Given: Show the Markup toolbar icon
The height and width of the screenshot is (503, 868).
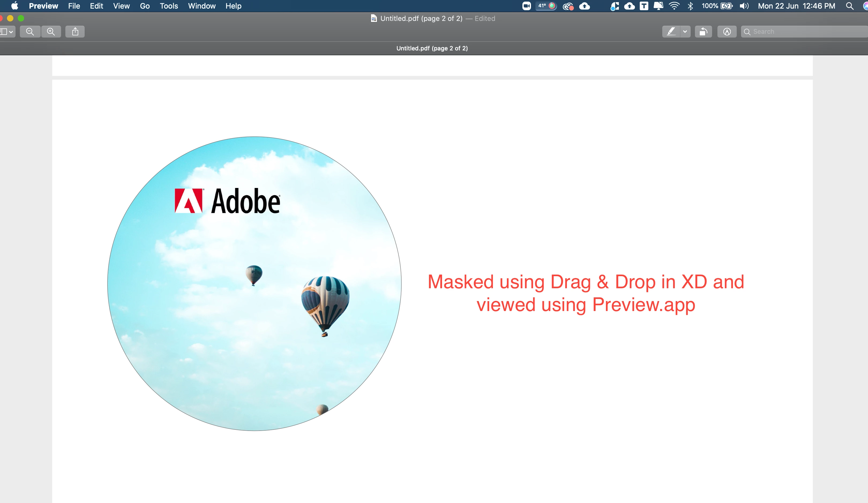Looking at the screenshot, I should coord(727,32).
